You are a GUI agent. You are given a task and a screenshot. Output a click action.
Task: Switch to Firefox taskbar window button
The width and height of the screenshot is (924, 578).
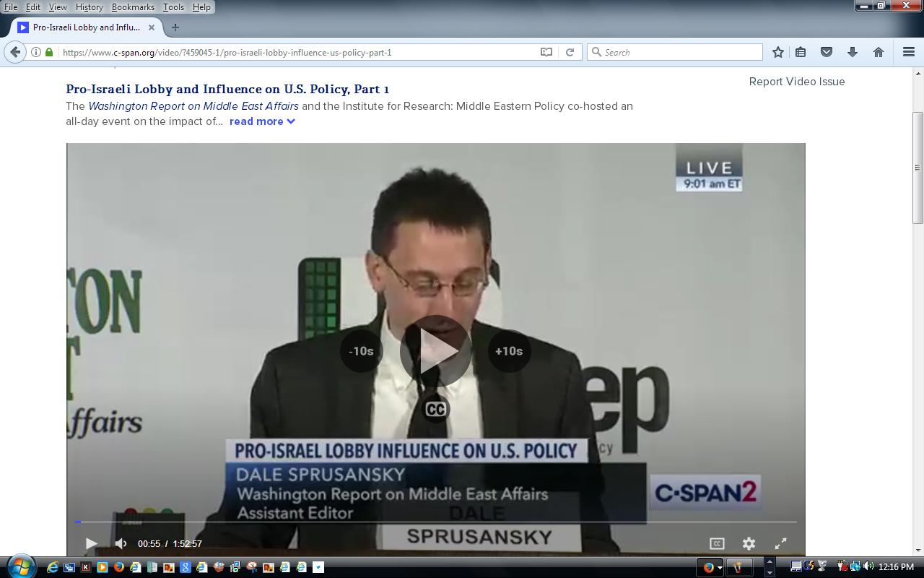[708, 567]
